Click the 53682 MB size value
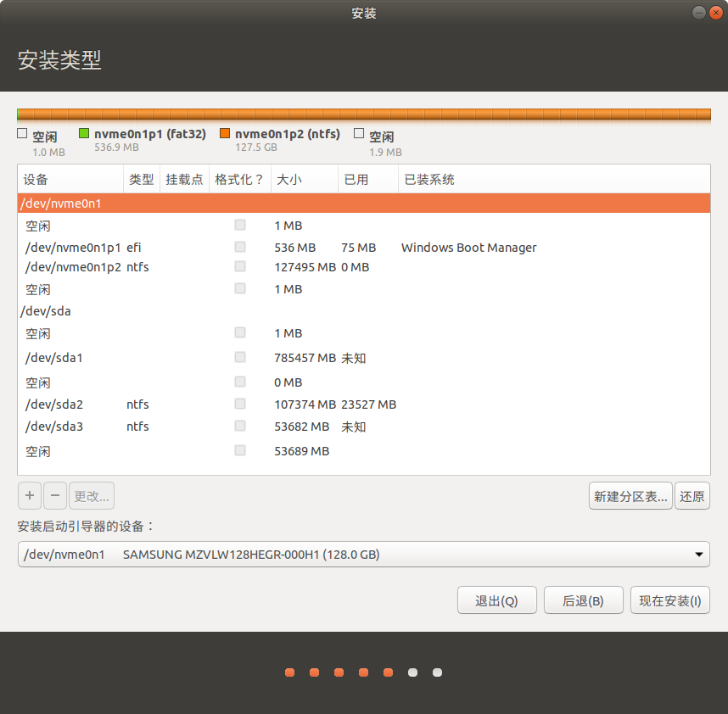Image resolution: width=728 pixels, height=714 pixels. click(301, 427)
